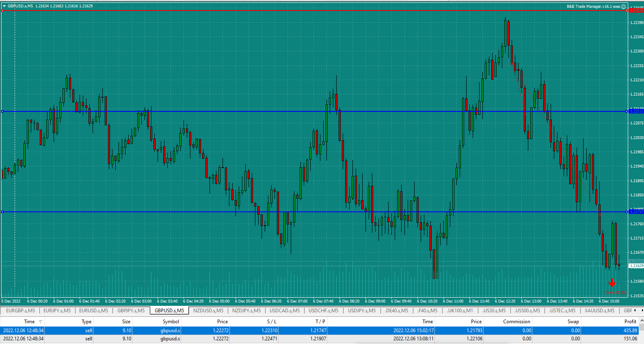The height and width of the screenshot is (344, 644).
Task: Click close price 1.22106
Action: 474,338
